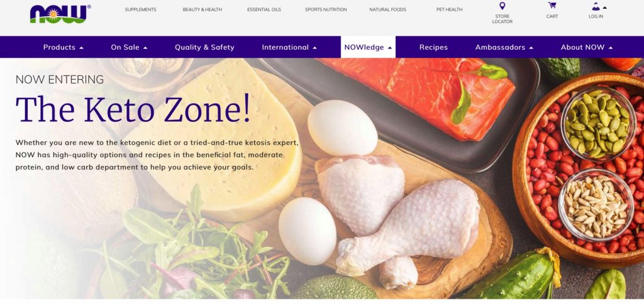The image size is (644, 304).
Task: Open the Pet Health link
Action: pyautogui.click(x=449, y=9)
